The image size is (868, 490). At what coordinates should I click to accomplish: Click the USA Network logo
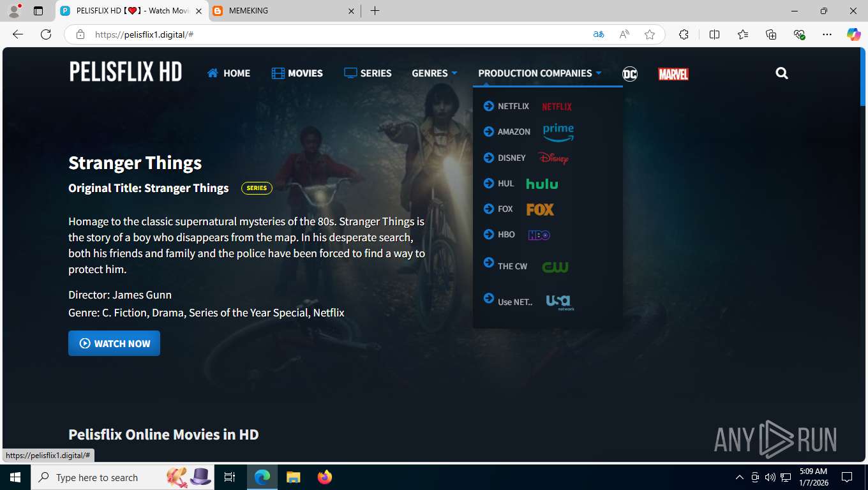coord(560,302)
